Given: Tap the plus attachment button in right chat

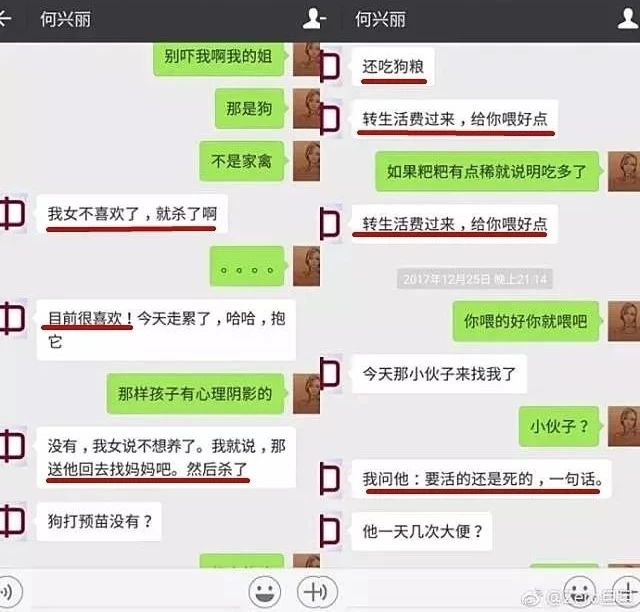Looking at the screenshot, I should pos(628,592).
